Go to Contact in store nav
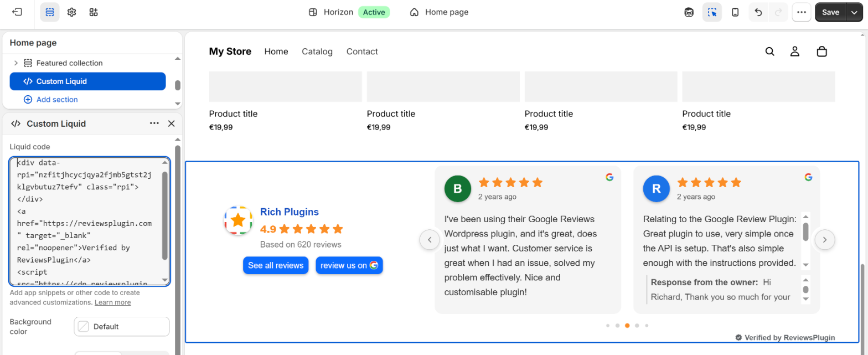Viewport: 868px width, 355px height. [x=362, y=52]
